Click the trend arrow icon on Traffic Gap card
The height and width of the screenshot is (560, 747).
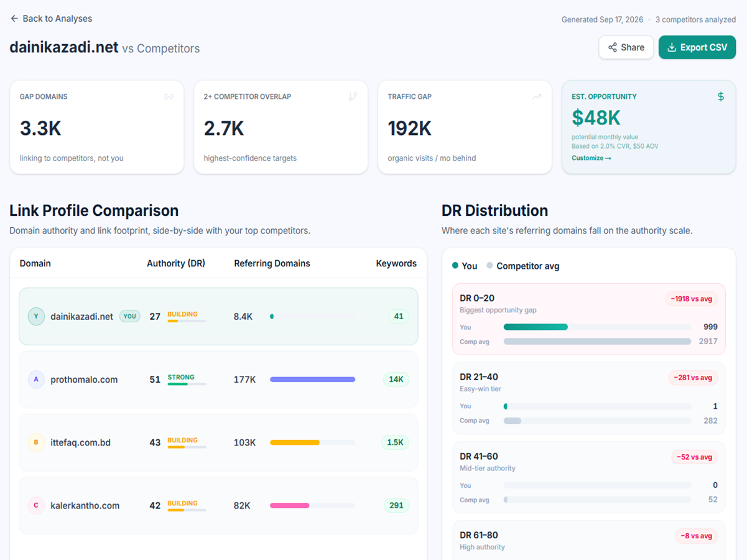pyautogui.click(x=537, y=96)
